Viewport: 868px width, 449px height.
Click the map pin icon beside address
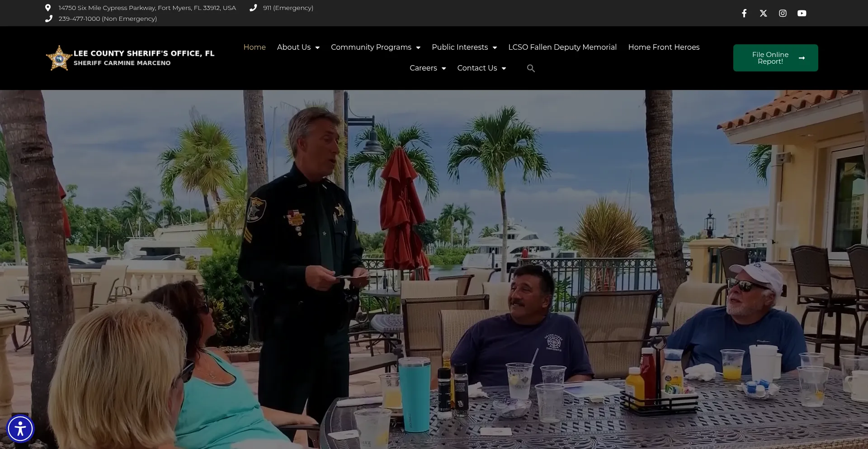tap(48, 8)
